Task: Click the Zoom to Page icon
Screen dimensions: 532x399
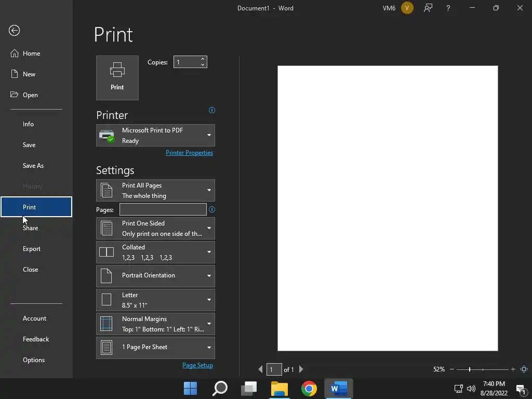Action: click(524, 369)
